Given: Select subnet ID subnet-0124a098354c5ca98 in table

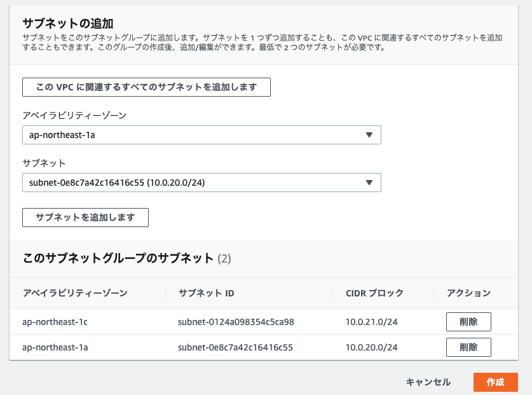Looking at the screenshot, I should (236, 322).
